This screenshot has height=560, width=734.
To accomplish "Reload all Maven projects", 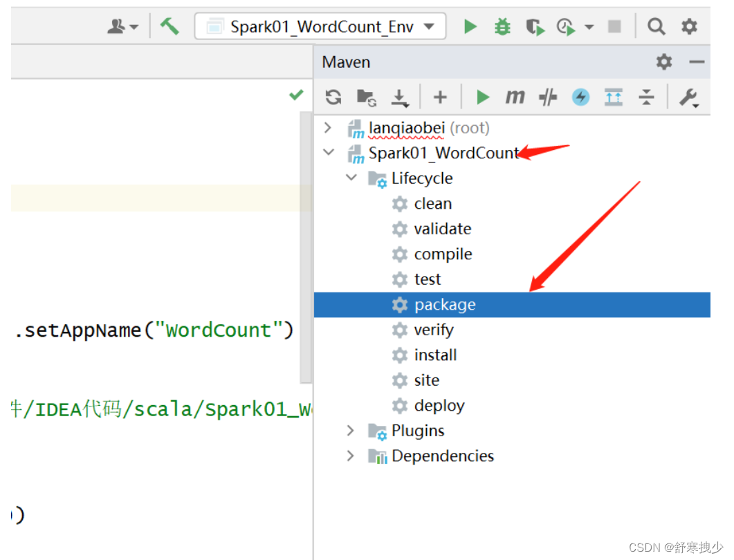I will 333,97.
